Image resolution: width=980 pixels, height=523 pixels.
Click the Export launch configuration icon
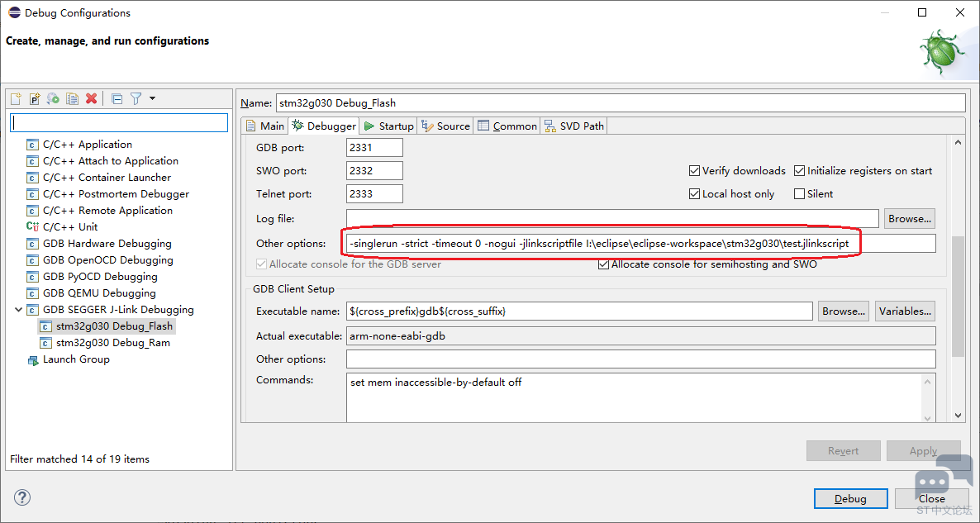53,98
